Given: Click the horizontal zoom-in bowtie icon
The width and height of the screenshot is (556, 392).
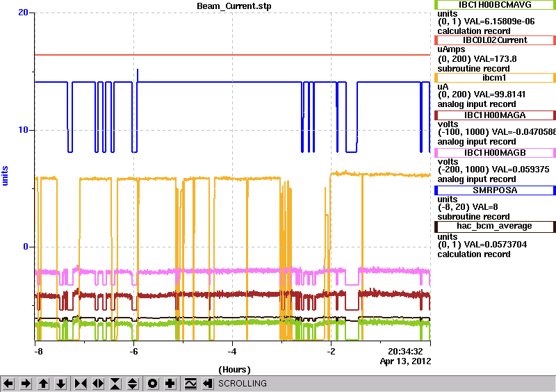Looking at the screenshot, I should pyautogui.click(x=81, y=384).
